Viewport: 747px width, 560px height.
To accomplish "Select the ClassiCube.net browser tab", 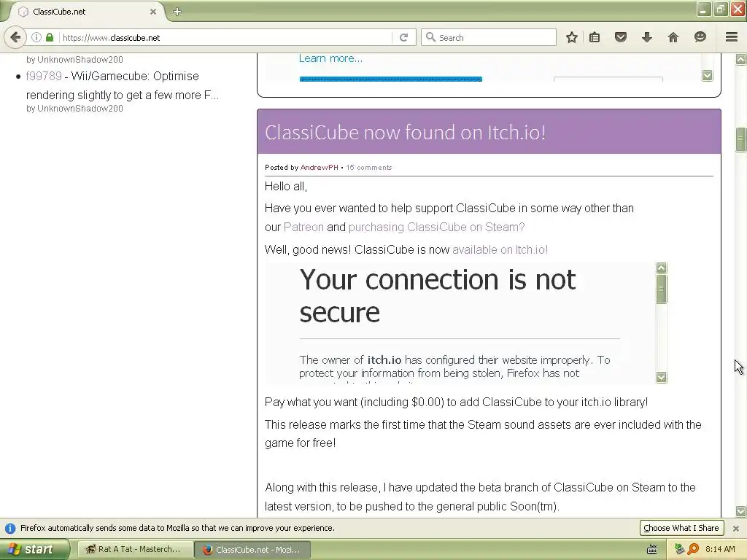I will (86, 12).
